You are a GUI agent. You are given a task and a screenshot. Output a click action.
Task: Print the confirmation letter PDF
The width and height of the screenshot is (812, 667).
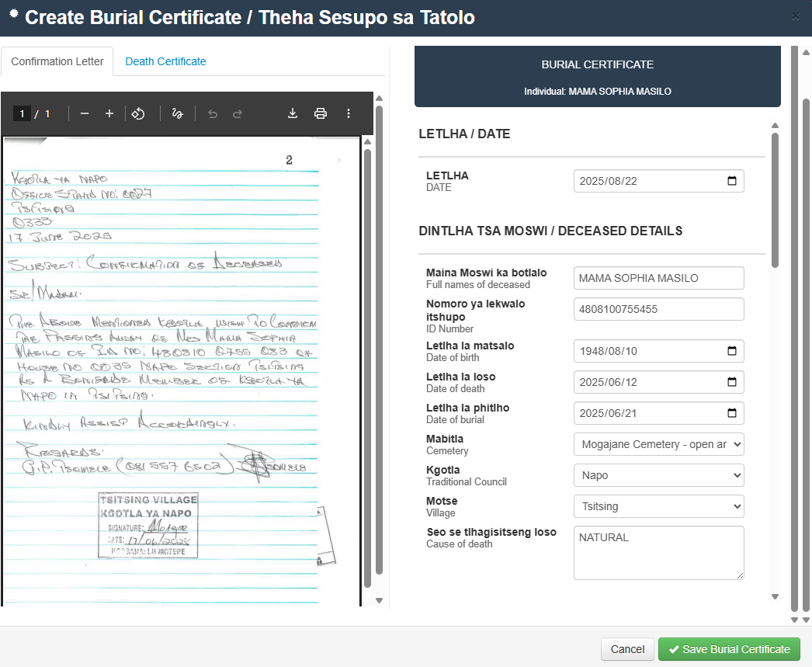pos(321,113)
